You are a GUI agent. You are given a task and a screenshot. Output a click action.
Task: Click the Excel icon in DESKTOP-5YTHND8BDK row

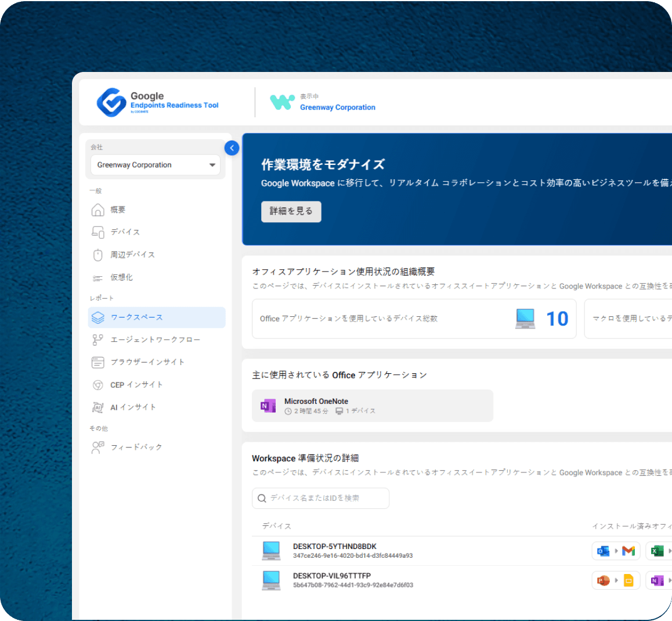coord(657,551)
